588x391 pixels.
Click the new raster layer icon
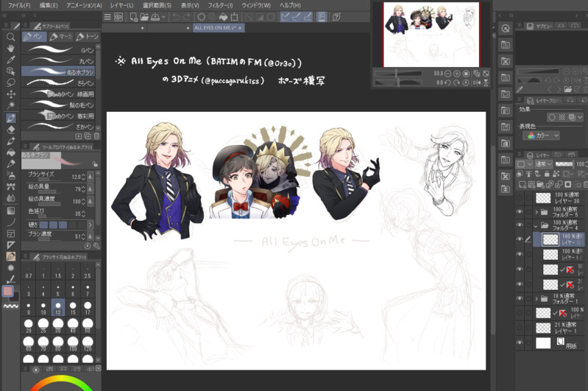click(x=522, y=184)
